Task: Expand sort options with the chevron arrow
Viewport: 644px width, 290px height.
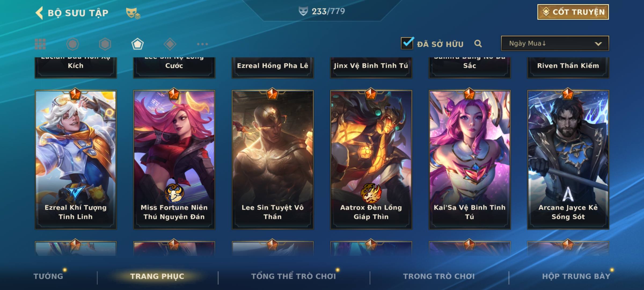Action: tap(598, 44)
